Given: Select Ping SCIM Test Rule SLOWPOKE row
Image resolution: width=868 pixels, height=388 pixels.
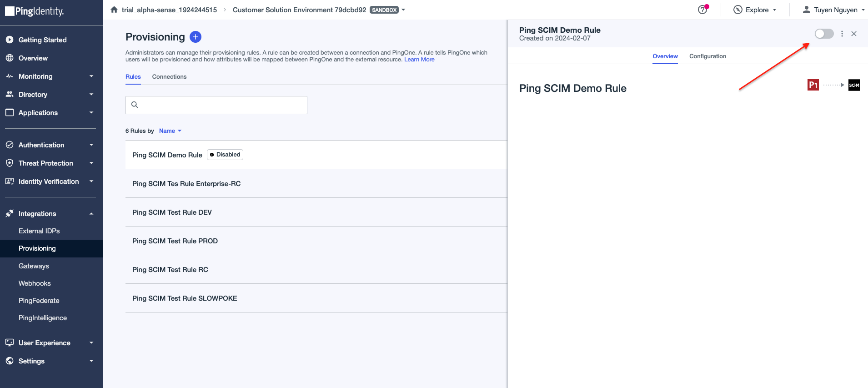Looking at the screenshot, I should pos(316,298).
